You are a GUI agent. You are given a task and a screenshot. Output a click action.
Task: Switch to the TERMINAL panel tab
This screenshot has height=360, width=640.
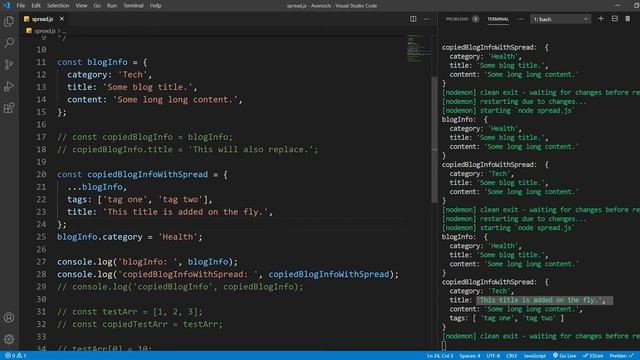tap(498, 19)
